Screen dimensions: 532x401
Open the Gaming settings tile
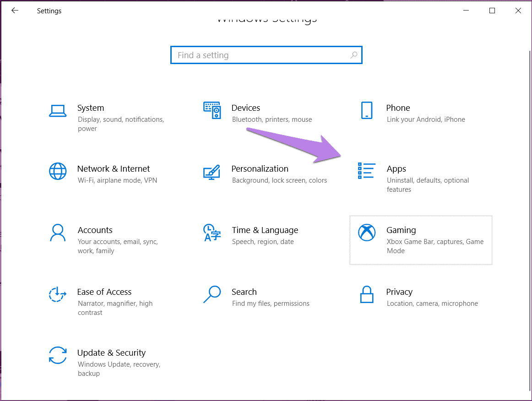(x=420, y=240)
